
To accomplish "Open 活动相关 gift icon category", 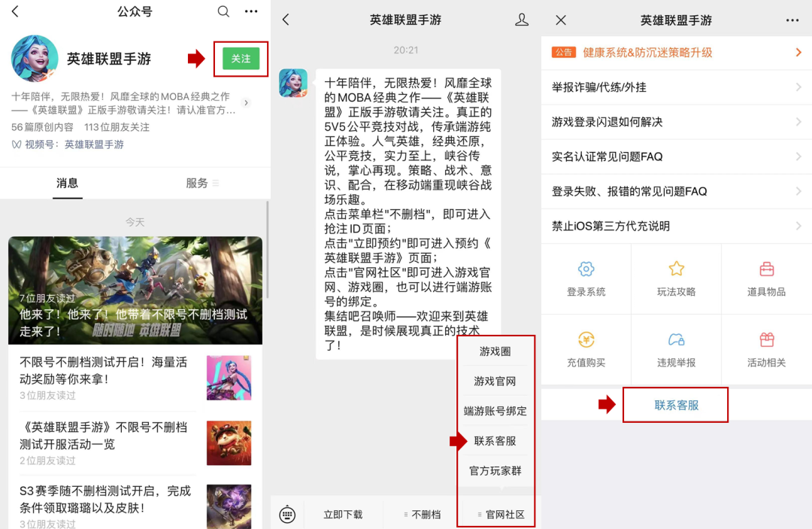I will pyautogui.click(x=766, y=340).
